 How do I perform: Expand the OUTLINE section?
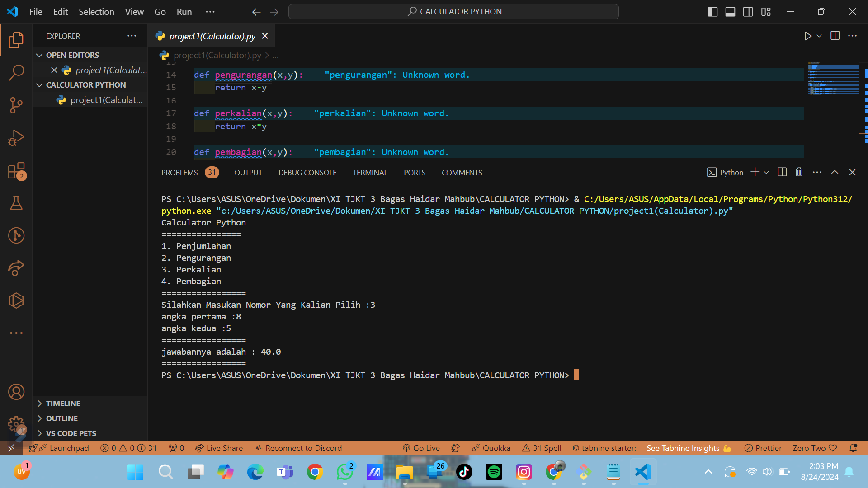tap(61, 418)
